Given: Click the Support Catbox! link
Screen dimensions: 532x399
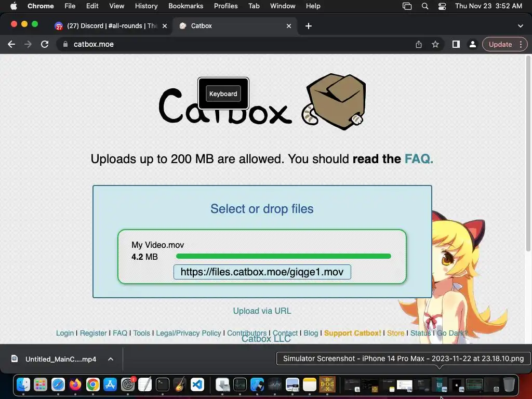Looking at the screenshot, I should point(353,333).
